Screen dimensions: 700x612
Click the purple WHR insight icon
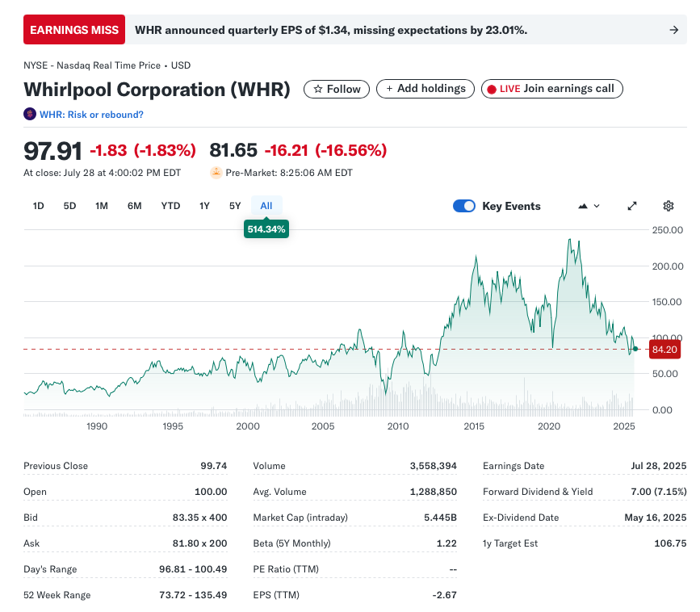pos(30,114)
